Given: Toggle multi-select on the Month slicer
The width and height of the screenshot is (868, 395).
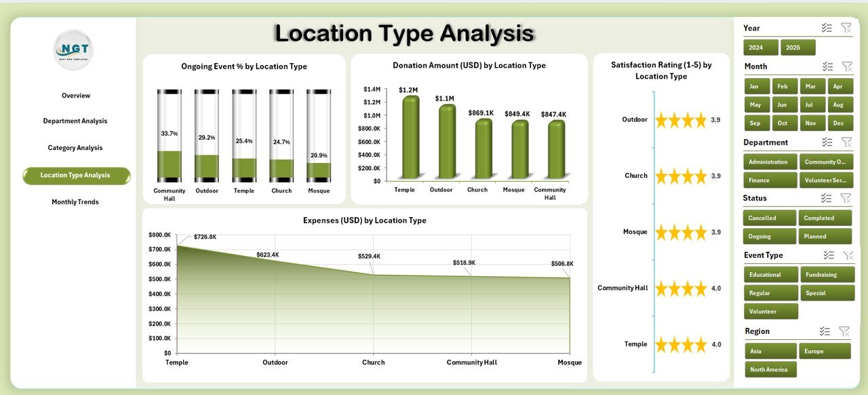Looking at the screenshot, I should pos(827,67).
